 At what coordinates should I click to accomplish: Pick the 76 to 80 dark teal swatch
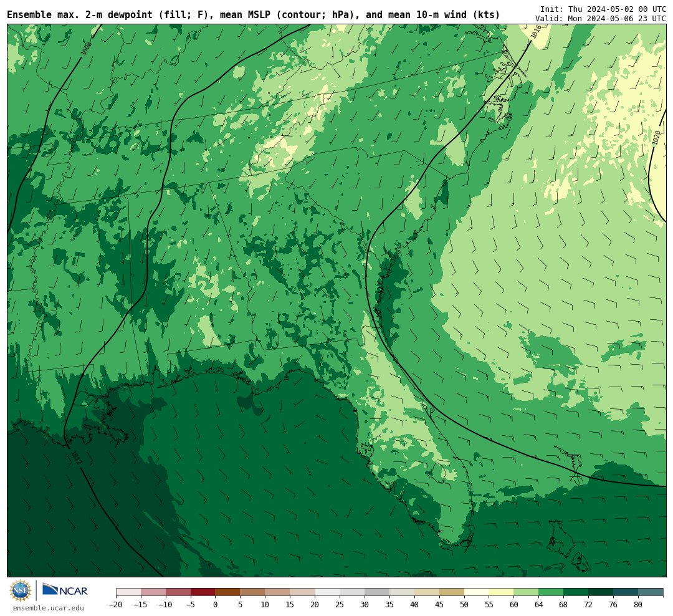[x=626, y=592]
